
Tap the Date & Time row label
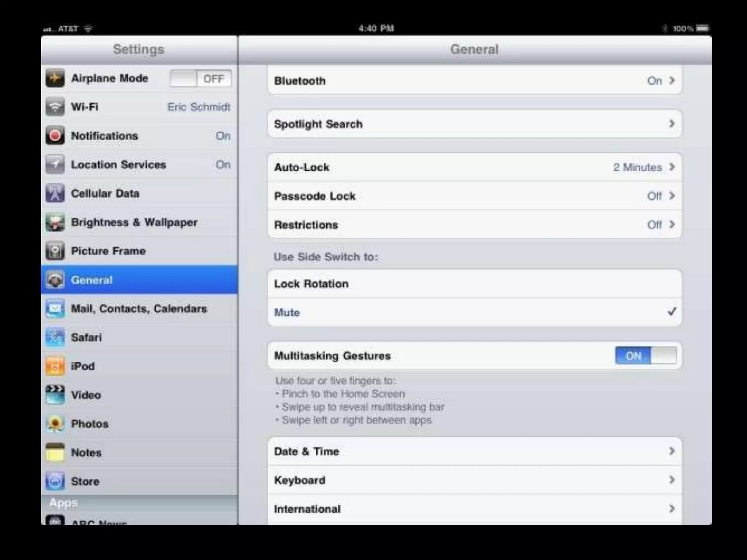click(x=307, y=451)
